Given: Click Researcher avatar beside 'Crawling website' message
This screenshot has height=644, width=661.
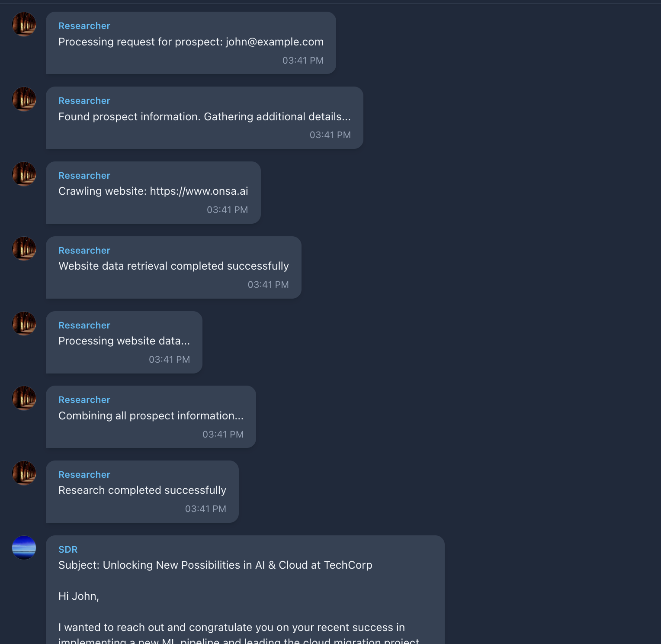Looking at the screenshot, I should pyautogui.click(x=24, y=174).
